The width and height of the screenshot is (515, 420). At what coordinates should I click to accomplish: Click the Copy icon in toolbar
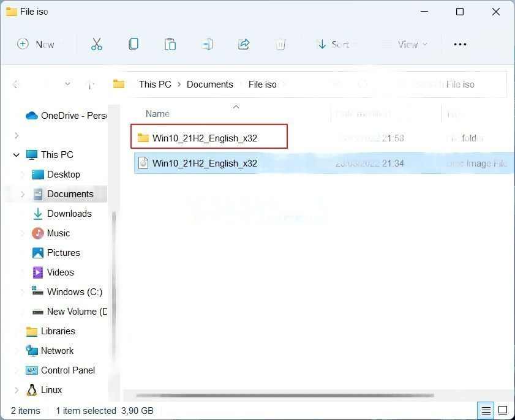tap(133, 44)
